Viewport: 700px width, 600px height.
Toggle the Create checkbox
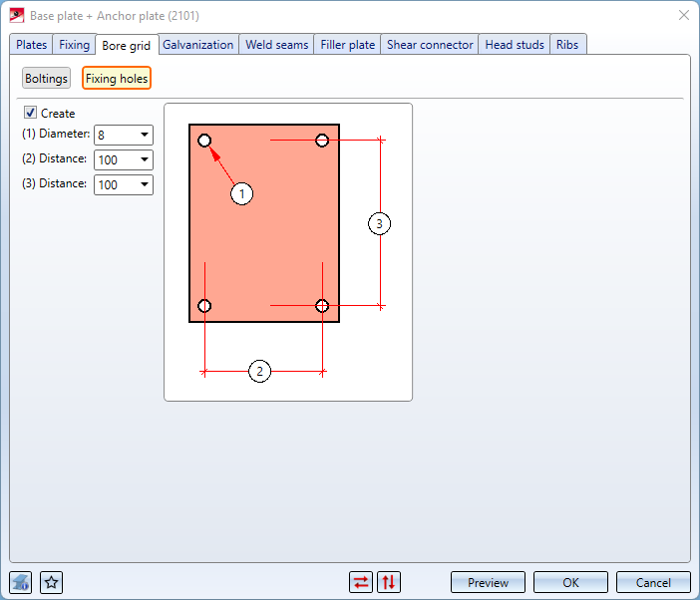click(31, 114)
